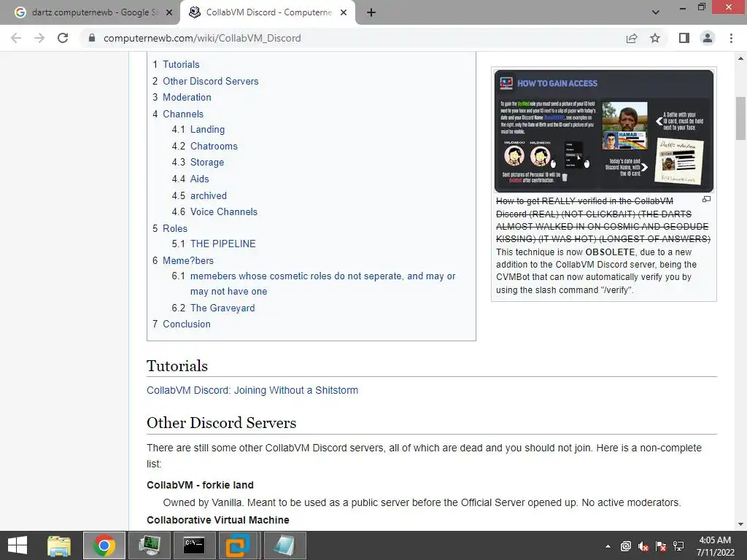The image size is (747, 560).
Task: Share this page icon
Action: click(x=632, y=38)
